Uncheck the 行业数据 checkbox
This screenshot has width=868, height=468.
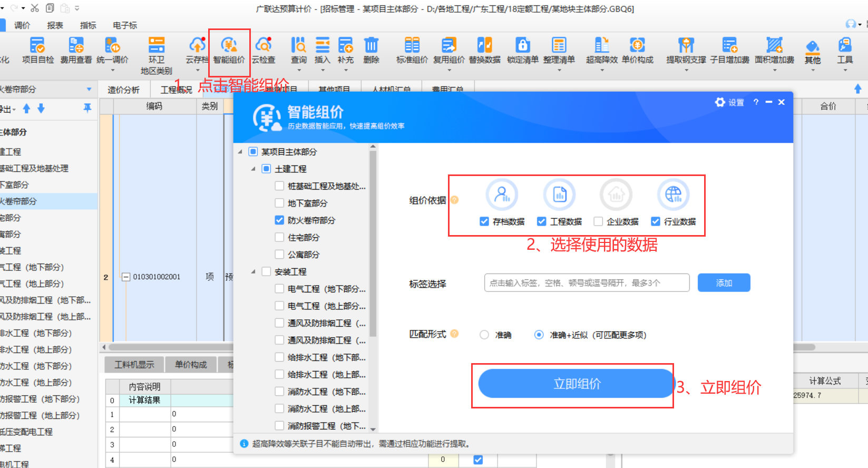656,221
